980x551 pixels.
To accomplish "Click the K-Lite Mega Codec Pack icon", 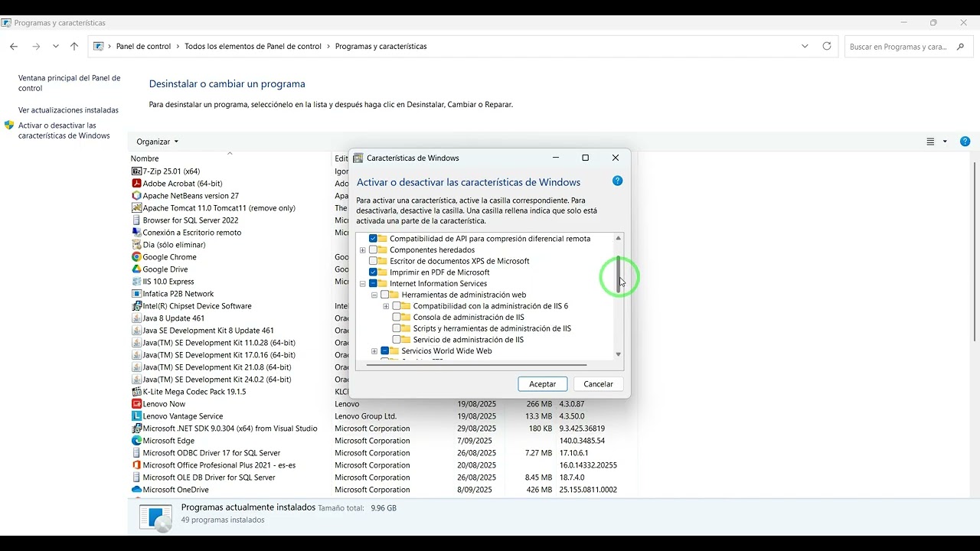I will 137,392.
